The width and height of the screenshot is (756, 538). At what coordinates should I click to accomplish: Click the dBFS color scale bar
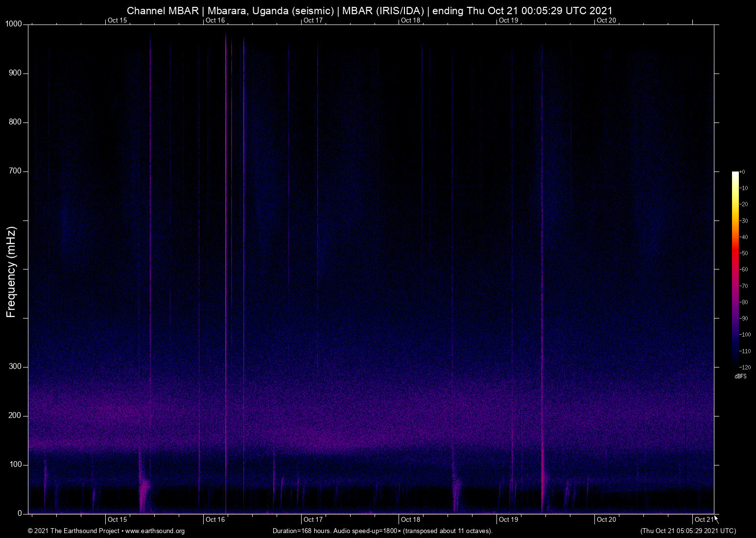[x=735, y=269]
